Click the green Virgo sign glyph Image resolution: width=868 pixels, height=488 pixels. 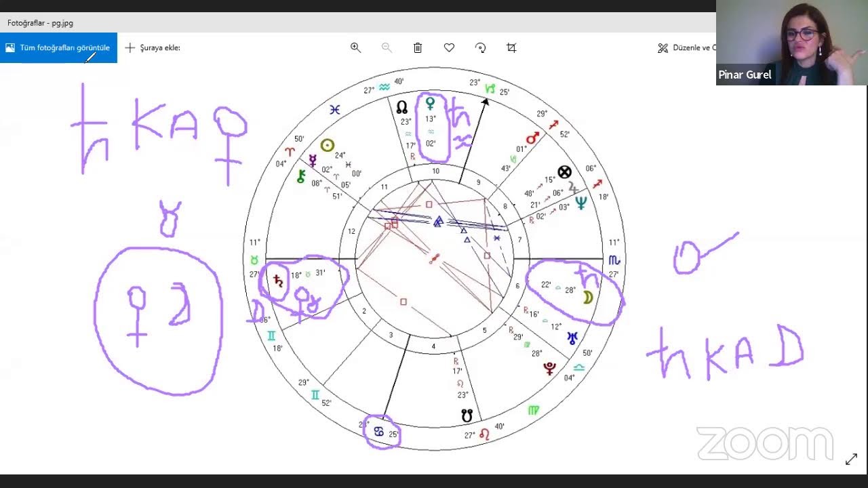534,410
